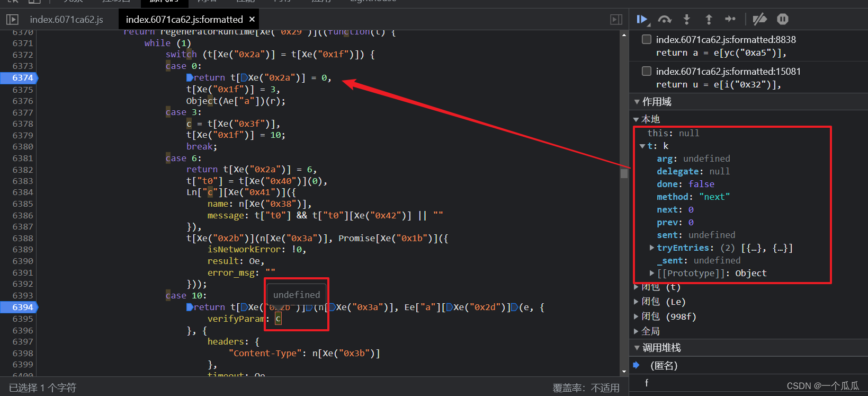Image resolution: width=868 pixels, height=396 pixels.
Task: Click isNetworkError property on line 6389
Action: (x=244, y=249)
